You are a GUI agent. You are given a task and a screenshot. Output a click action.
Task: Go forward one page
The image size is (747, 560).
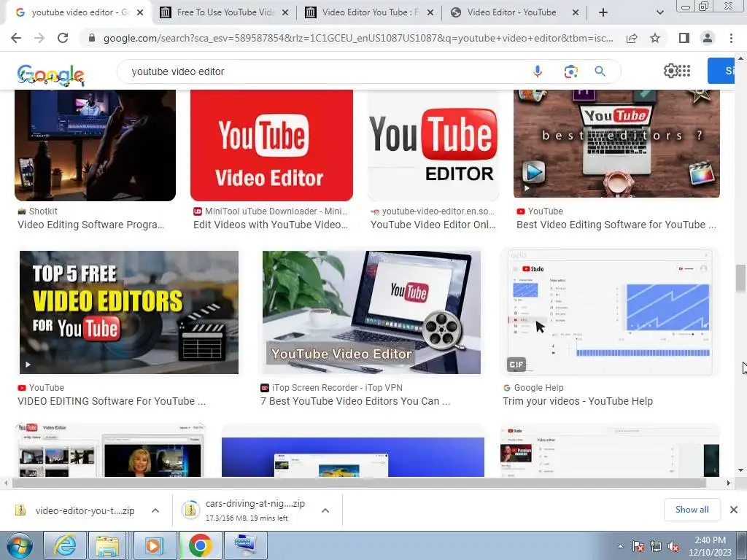[x=39, y=38]
